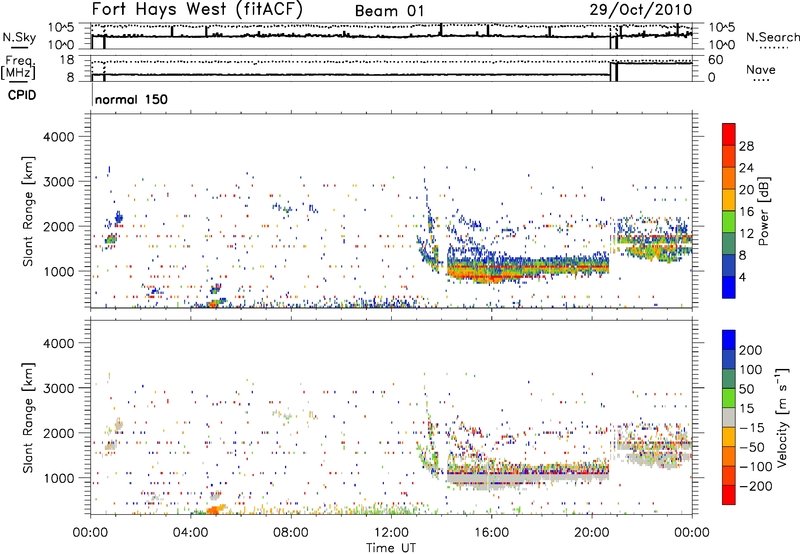
Task: Click the "28" Power colorbar tick value
Action: click(x=746, y=146)
